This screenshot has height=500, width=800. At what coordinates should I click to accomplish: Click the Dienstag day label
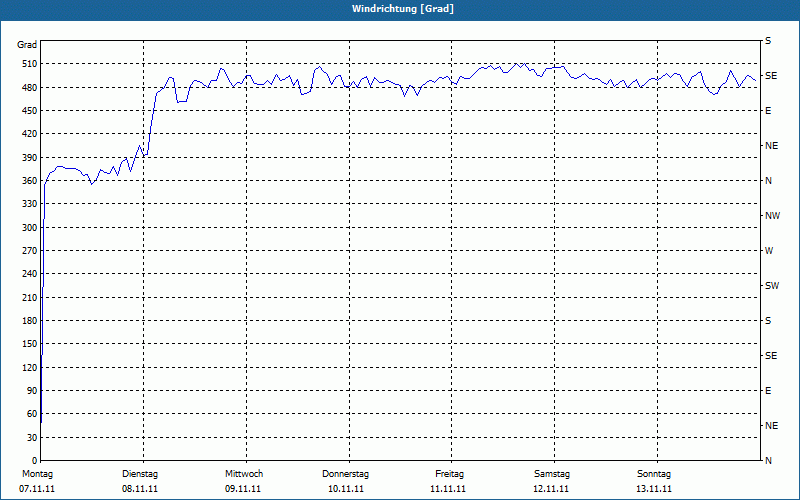140,474
